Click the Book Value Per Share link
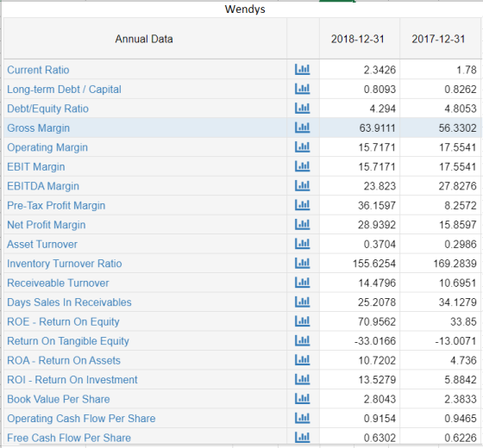Screen dimensions: 483x448 click(59, 399)
